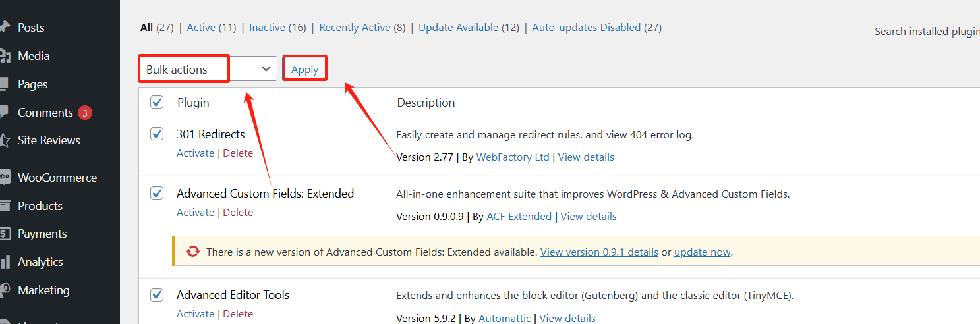Click the update refresh icon in notice
The height and width of the screenshot is (324, 980).
tap(193, 252)
